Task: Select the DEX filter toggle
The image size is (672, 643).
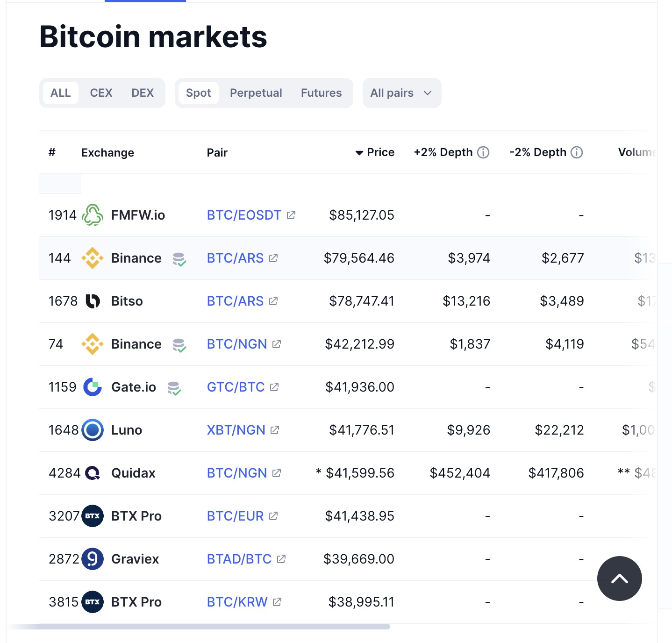Action: click(143, 93)
